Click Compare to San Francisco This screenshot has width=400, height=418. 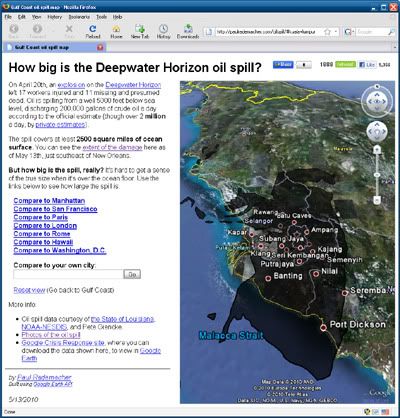55,209
